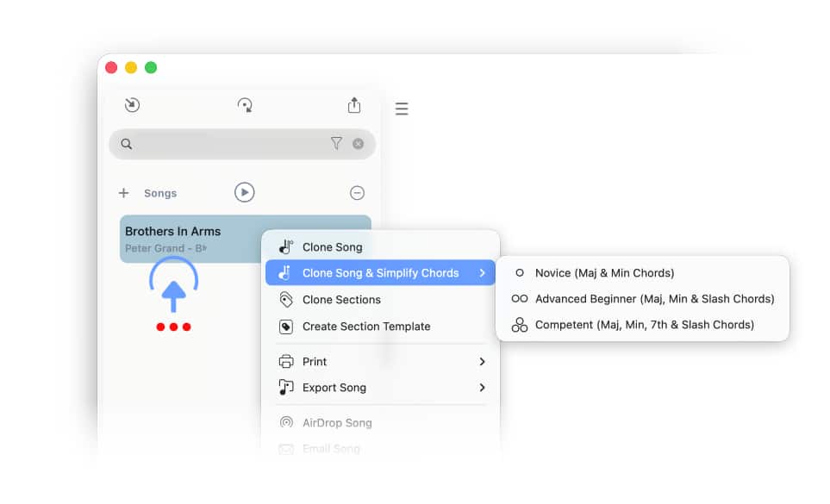
Task: Click the Clone Song music note icon
Action: pyautogui.click(x=286, y=247)
